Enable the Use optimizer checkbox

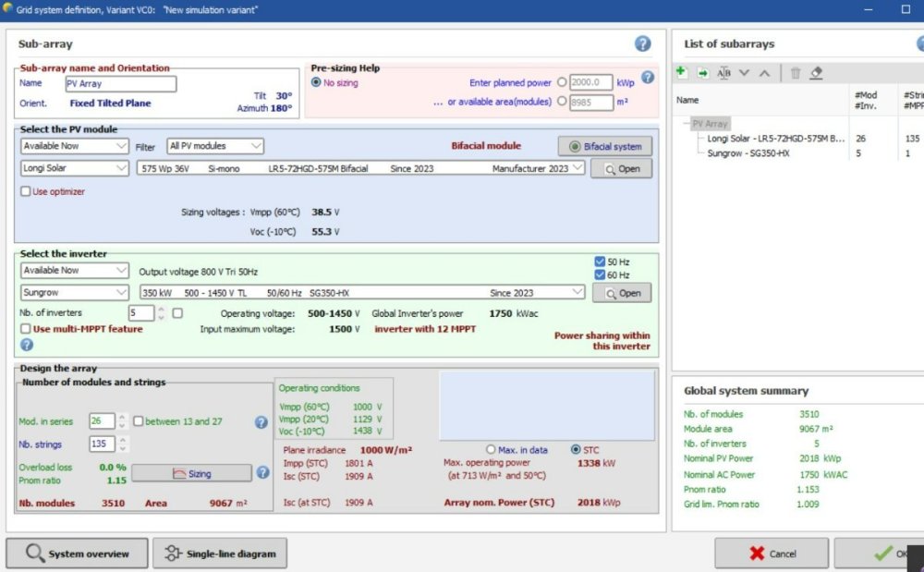click(x=26, y=191)
